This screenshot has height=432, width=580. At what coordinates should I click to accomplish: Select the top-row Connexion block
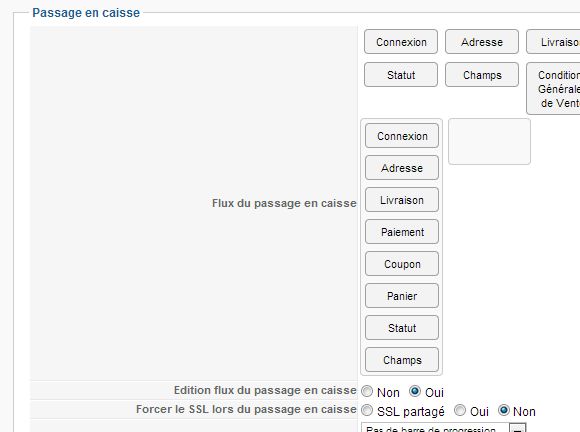coord(401,42)
